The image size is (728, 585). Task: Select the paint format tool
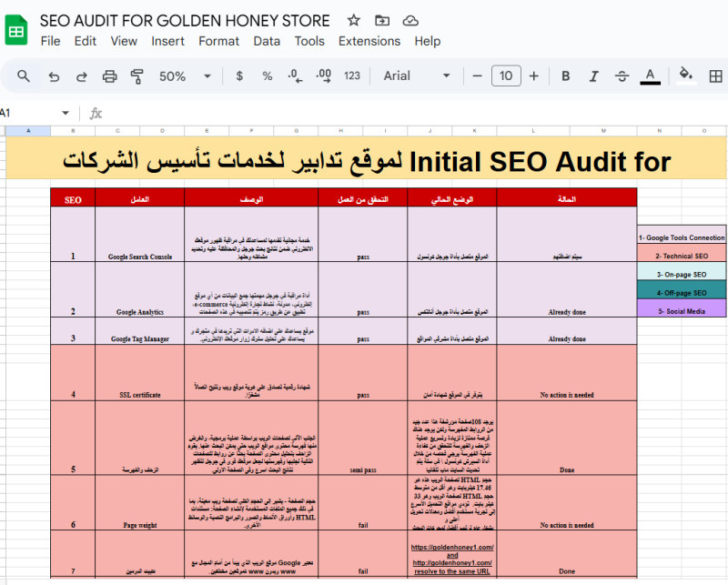pyautogui.click(x=137, y=76)
